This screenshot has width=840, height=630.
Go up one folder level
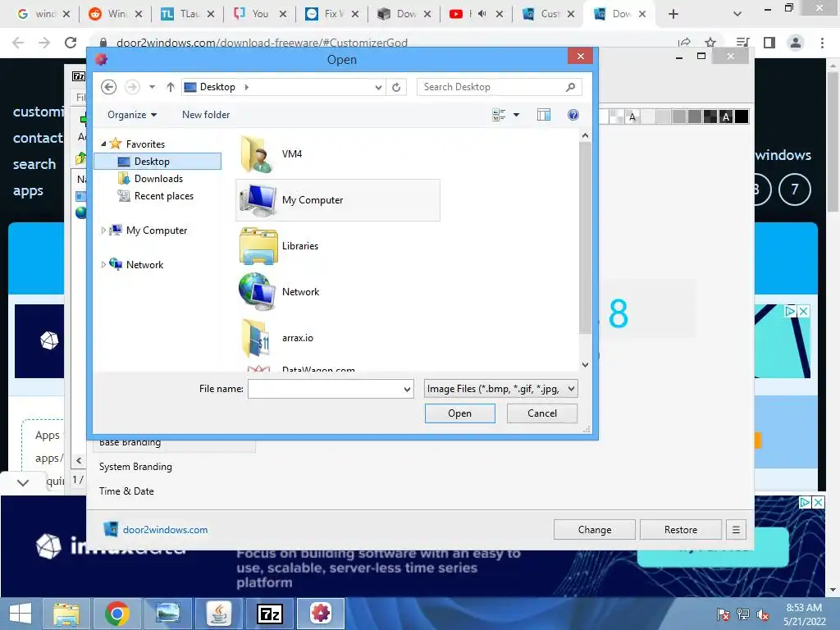pos(171,87)
